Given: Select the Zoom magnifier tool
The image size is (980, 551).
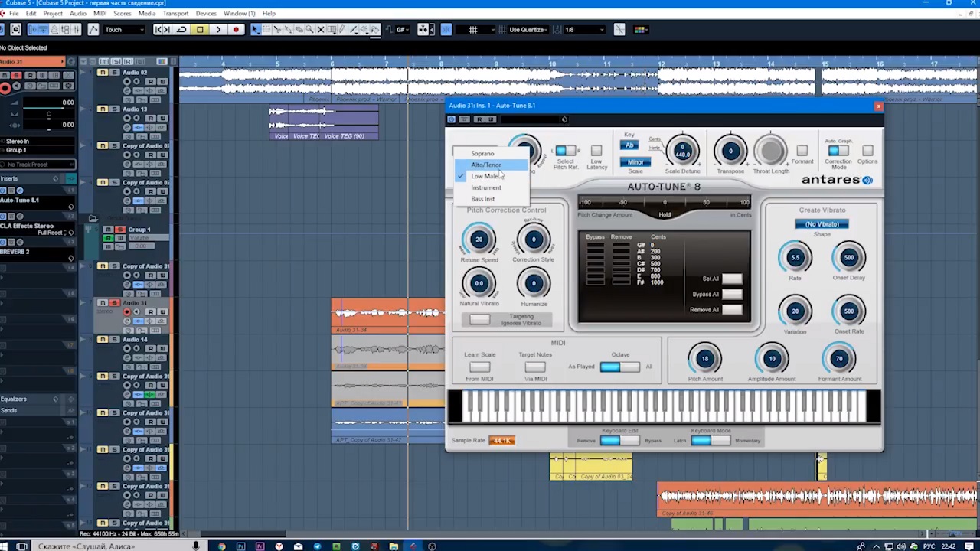Looking at the screenshot, I should click(309, 30).
